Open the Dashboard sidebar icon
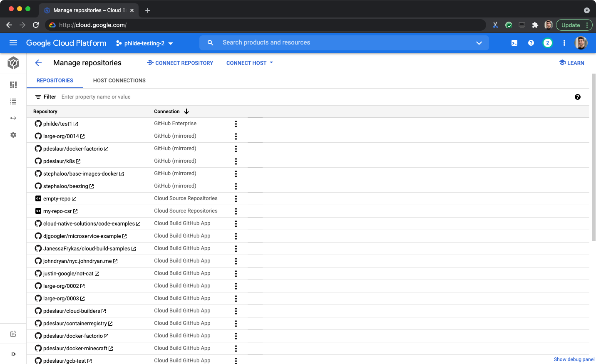 [13, 85]
